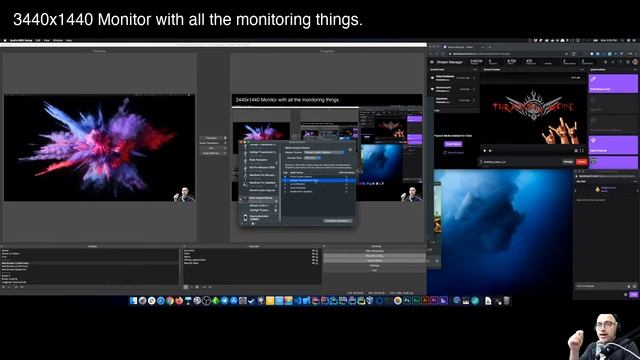Open a new browser tab

[x=489, y=47]
